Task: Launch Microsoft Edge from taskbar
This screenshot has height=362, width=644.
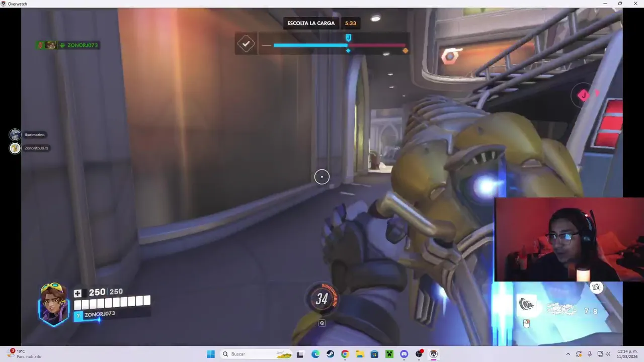Action: click(315, 354)
